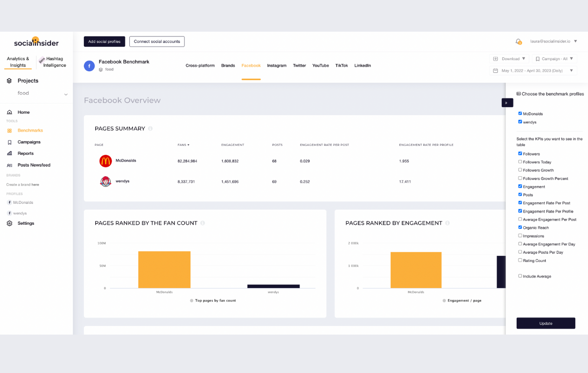588x373 pixels.
Task: Click Connect social accounts button
Action: pyautogui.click(x=157, y=41)
